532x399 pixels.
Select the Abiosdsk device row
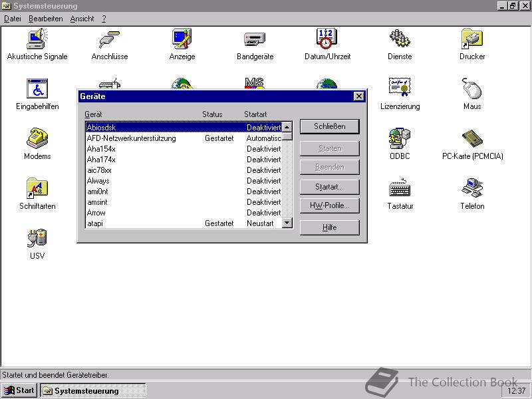[x=184, y=127]
